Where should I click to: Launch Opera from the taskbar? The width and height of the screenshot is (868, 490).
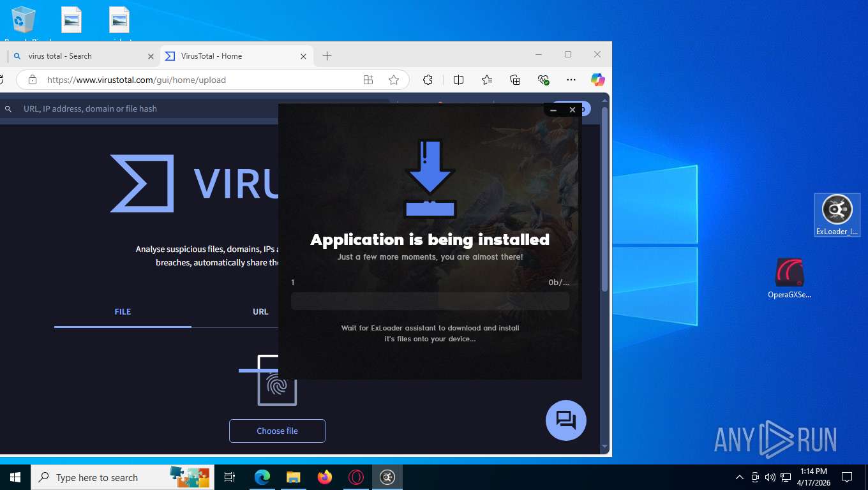[356, 477]
